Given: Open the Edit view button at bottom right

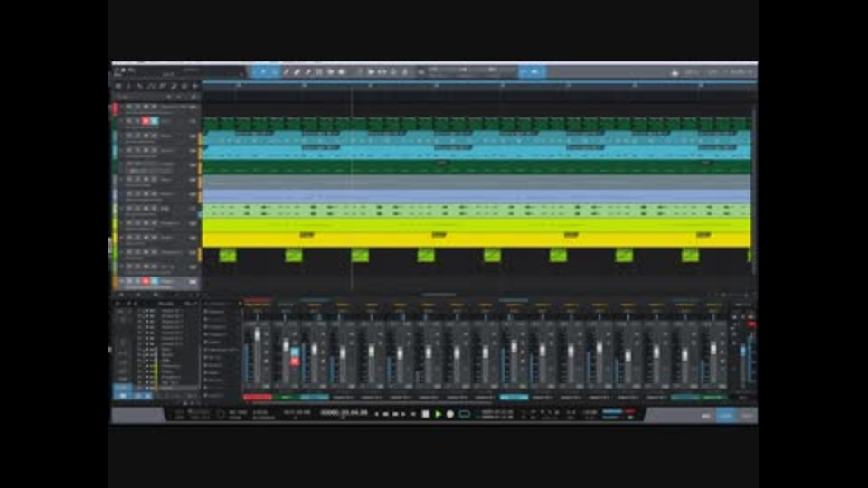Looking at the screenshot, I should point(705,416).
